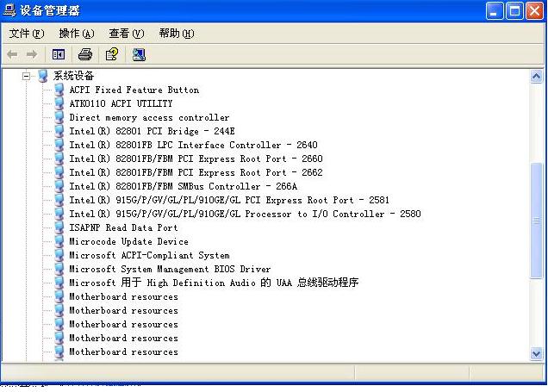Open the 操作(A) menu
This screenshot has width=548, height=392.
pos(77,34)
